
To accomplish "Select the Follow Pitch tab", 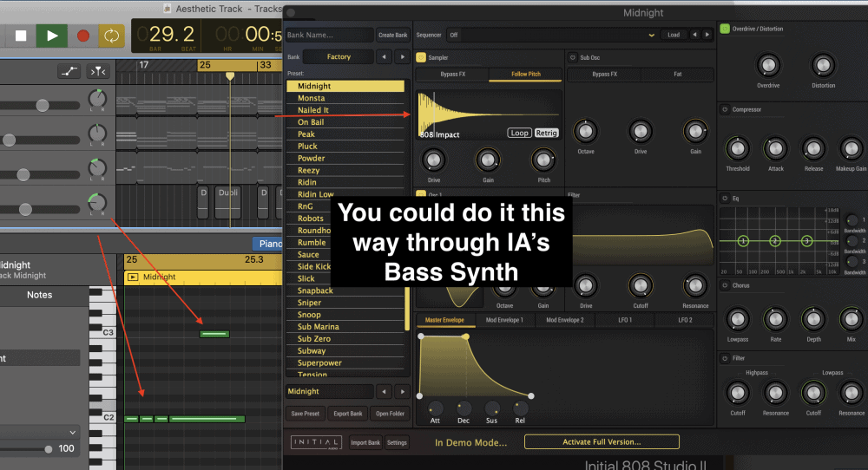I will (525, 74).
